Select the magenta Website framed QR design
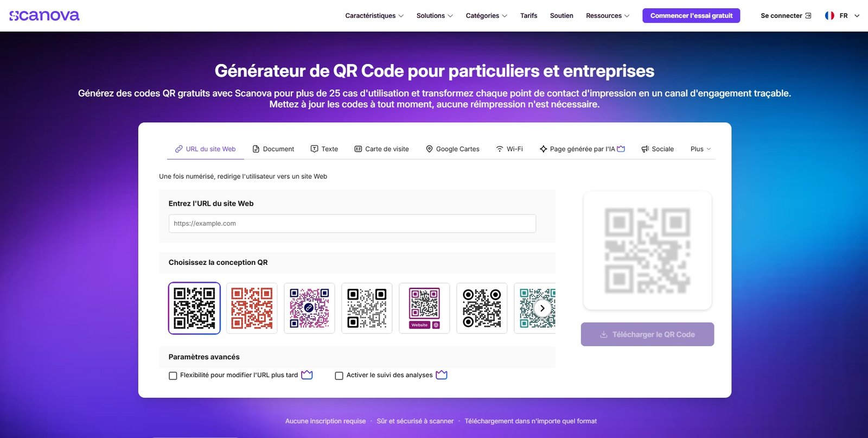868x438 pixels. (x=424, y=308)
